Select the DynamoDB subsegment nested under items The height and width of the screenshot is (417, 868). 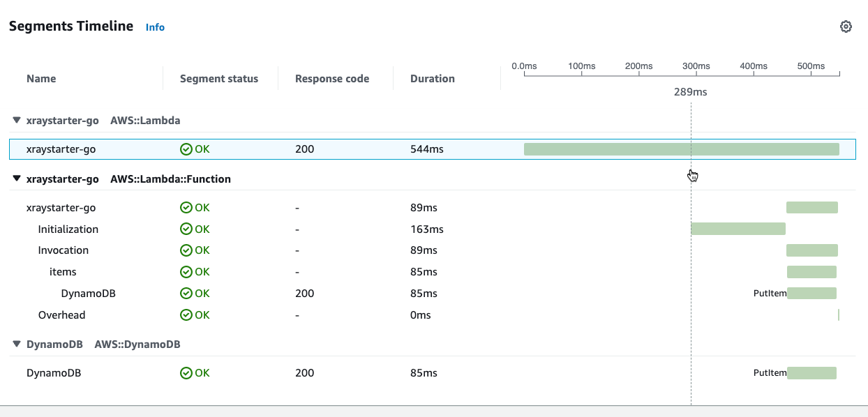[x=89, y=293]
